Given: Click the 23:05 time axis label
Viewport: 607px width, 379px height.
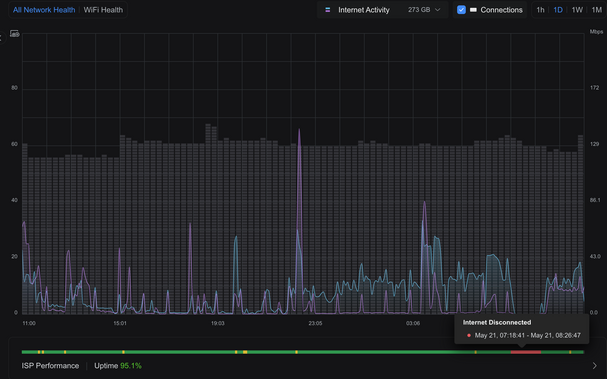Looking at the screenshot, I should [x=315, y=323].
